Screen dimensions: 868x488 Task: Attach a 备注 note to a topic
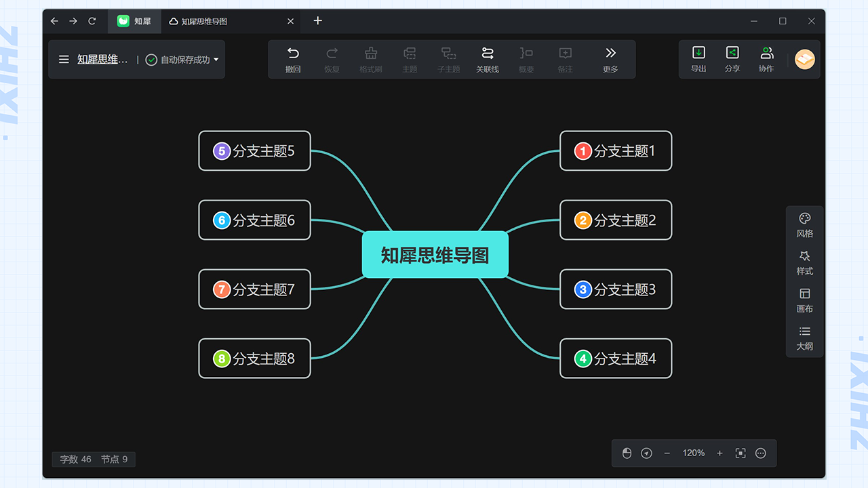pos(565,59)
